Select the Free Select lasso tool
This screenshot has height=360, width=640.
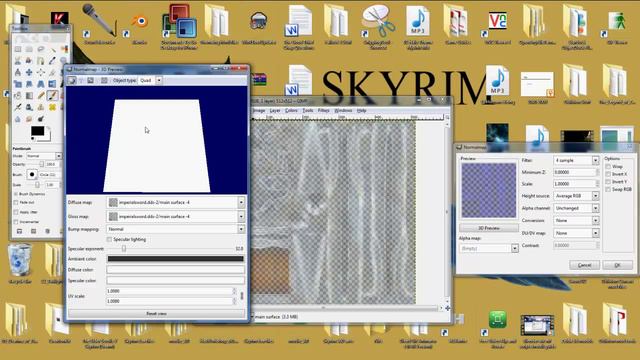[40, 49]
